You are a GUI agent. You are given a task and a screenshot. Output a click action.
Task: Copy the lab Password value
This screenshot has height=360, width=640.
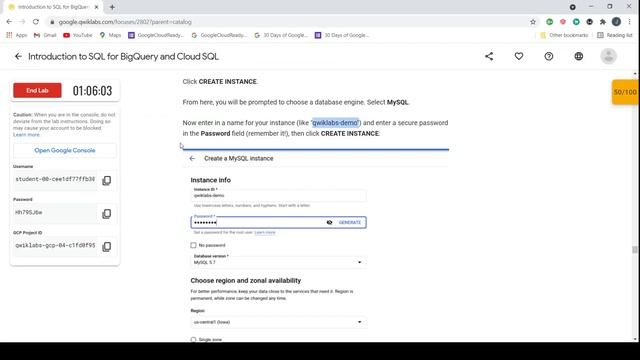[x=107, y=213]
